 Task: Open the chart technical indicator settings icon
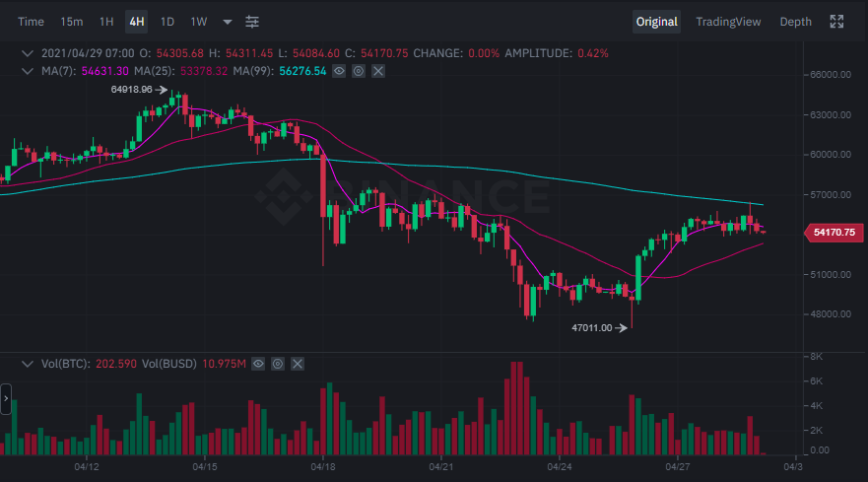(x=253, y=22)
